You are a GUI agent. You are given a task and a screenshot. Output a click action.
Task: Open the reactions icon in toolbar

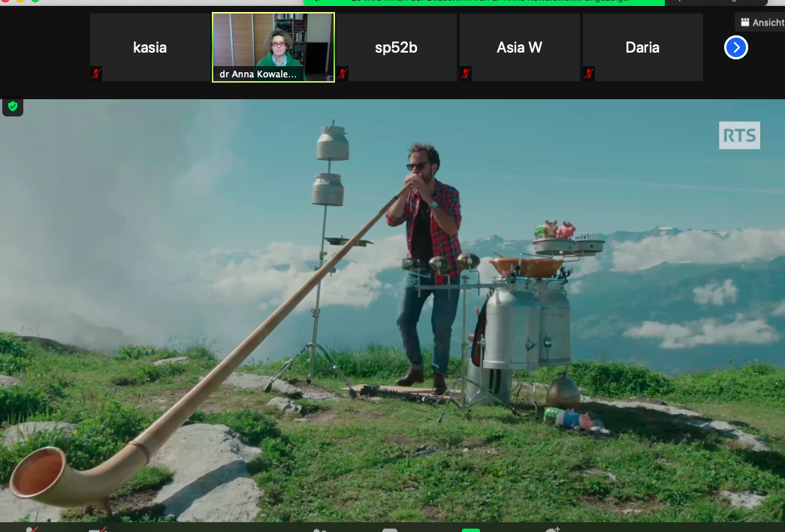(x=552, y=529)
